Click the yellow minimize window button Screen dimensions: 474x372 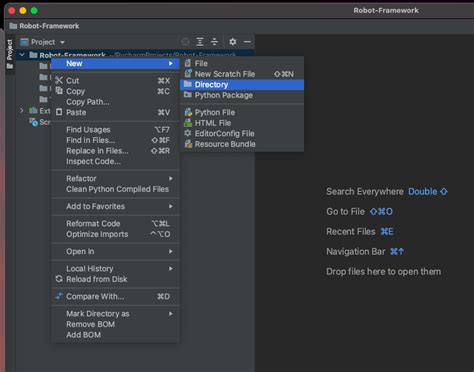click(x=23, y=10)
